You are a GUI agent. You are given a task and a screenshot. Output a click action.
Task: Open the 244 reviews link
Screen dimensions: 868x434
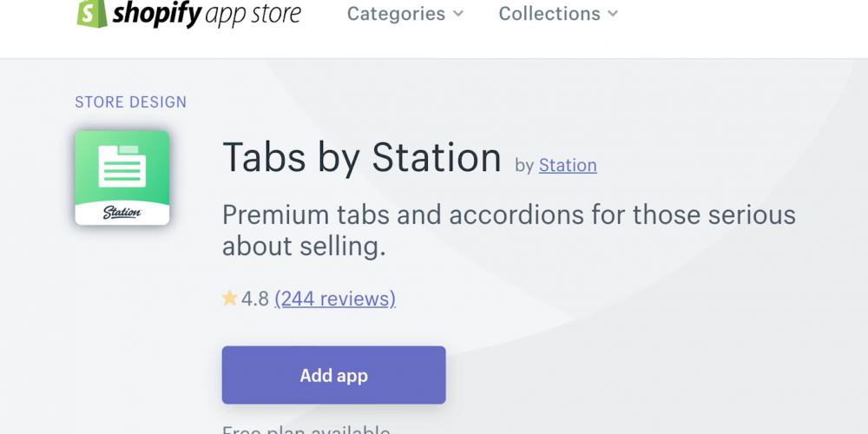[335, 299]
